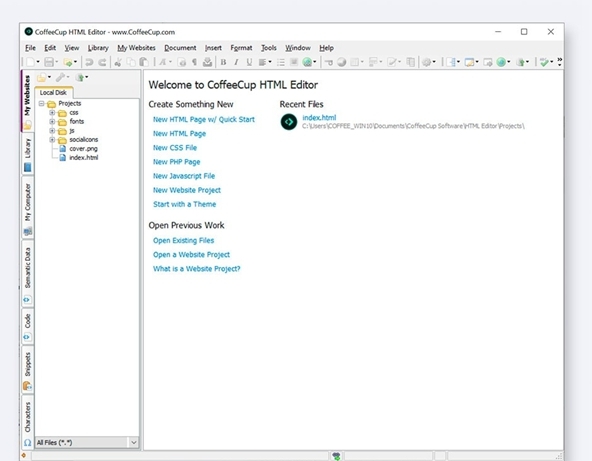Open the Tools menu
592x461 pixels.
pos(269,48)
